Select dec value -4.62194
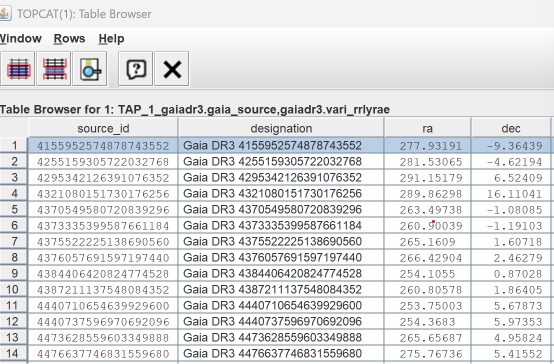The image size is (554, 364). click(511, 162)
